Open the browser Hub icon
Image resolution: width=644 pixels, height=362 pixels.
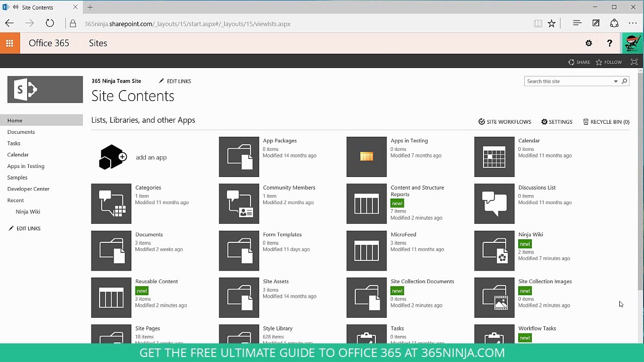577,23
